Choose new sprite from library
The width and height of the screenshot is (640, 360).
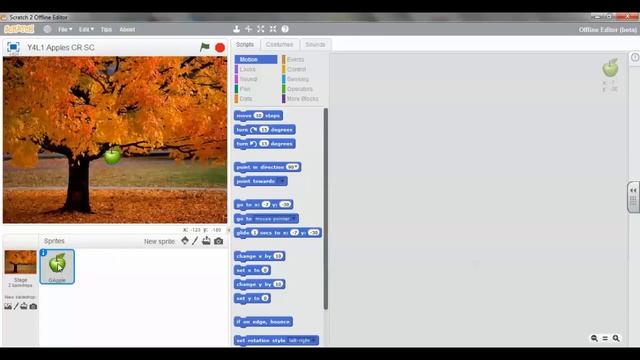185,241
